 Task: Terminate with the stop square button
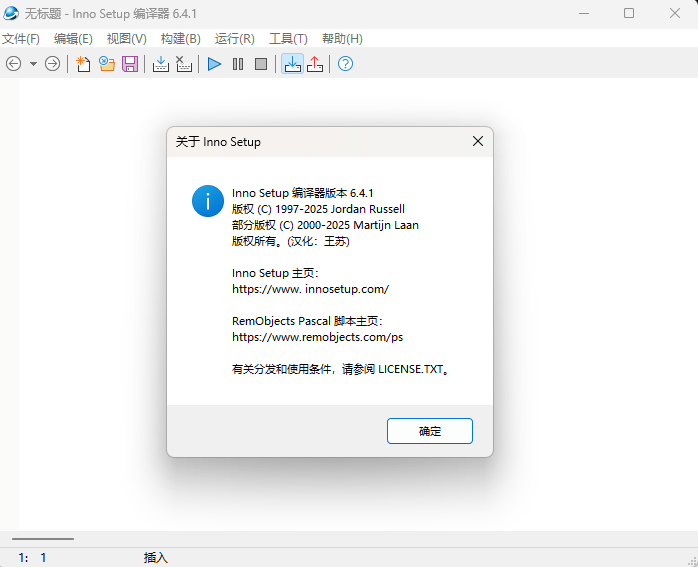(x=261, y=64)
